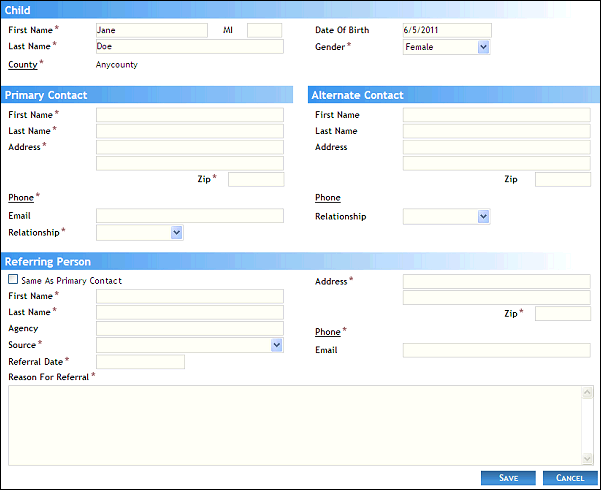
Task: Click the Cancel button
Action: point(569,478)
